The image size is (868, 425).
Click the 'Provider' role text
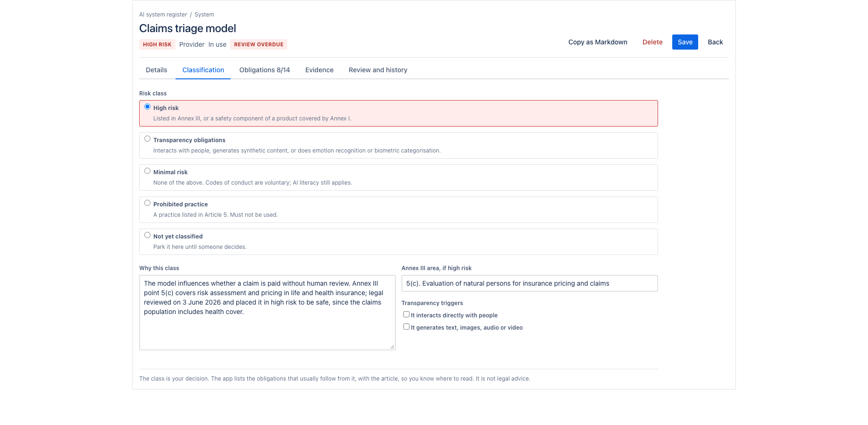pyautogui.click(x=192, y=44)
